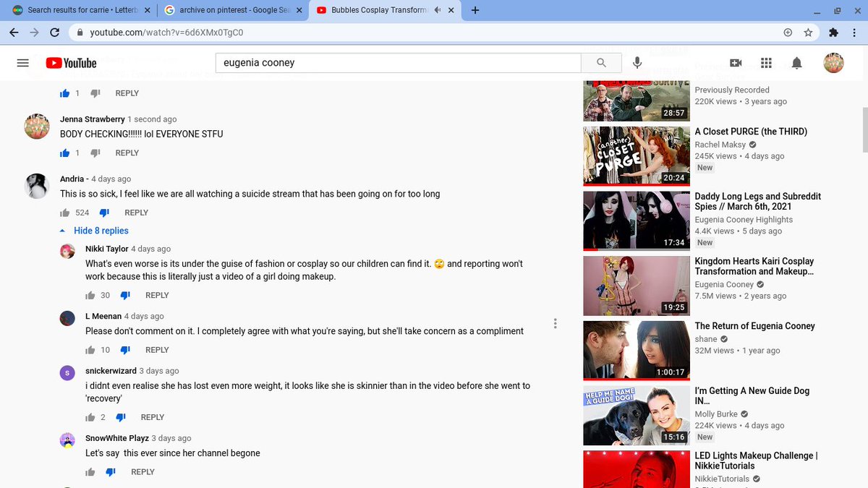The width and height of the screenshot is (868, 488).
Task: Reply to SnowWhite Playz's comment
Action: pyautogui.click(x=142, y=472)
